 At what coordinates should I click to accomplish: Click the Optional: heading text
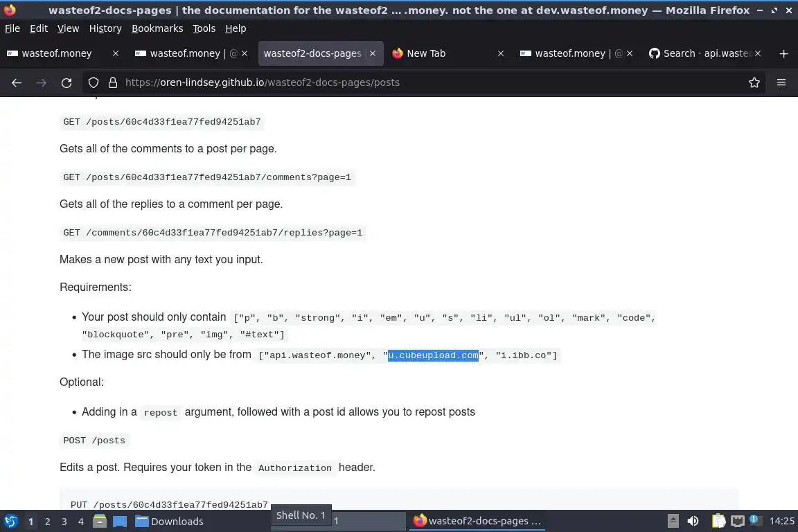tap(82, 382)
